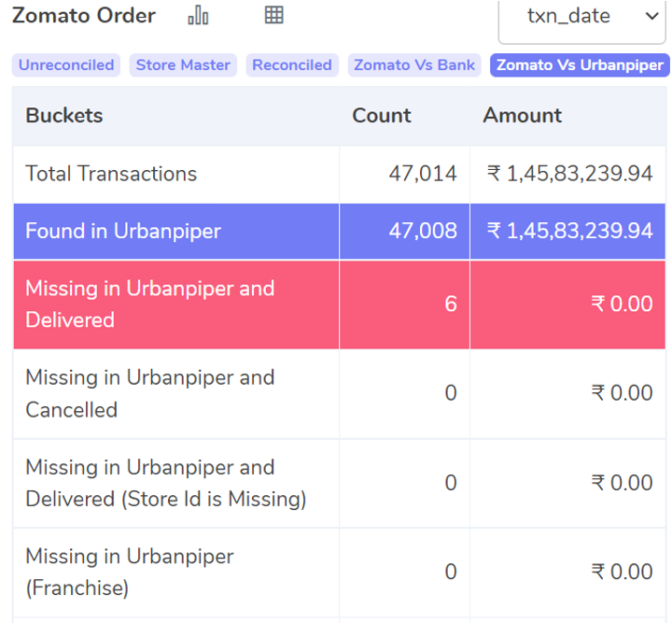Select the Store Master tab
This screenshot has width=672, height=623.
pos(183,65)
